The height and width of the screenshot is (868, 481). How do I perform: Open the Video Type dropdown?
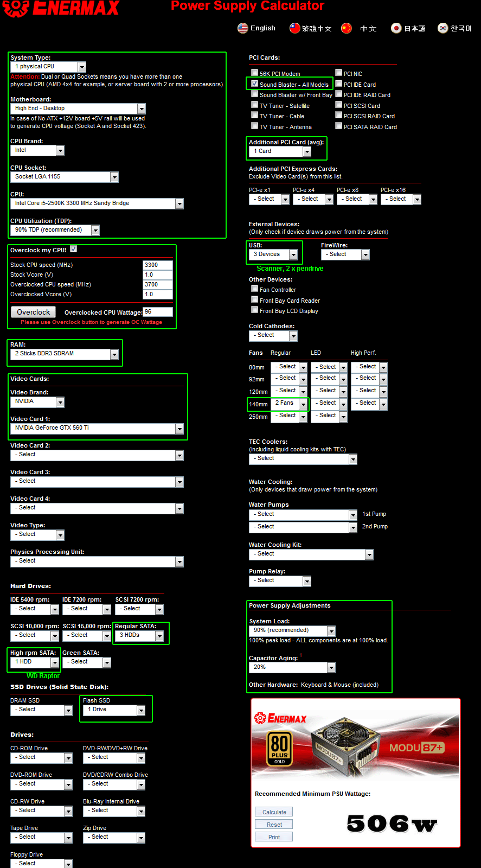[37, 534]
